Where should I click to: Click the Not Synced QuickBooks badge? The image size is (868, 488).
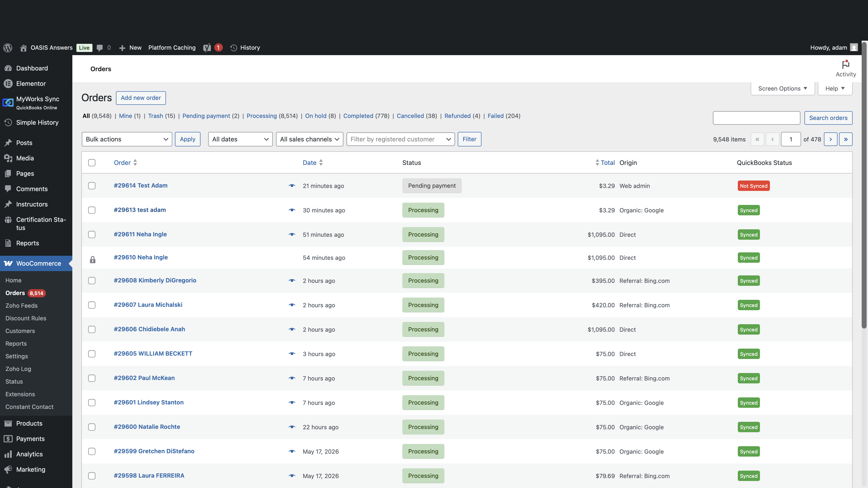tap(754, 186)
